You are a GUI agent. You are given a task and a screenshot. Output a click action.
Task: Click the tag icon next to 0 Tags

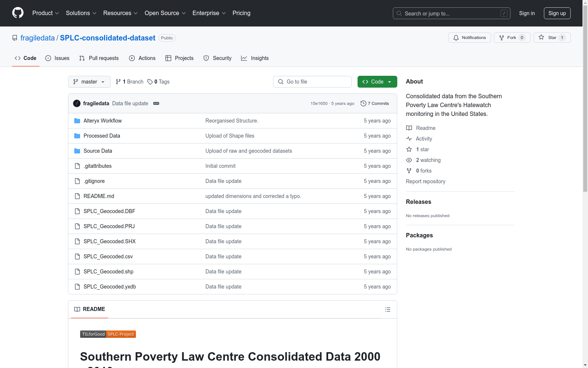pos(150,82)
